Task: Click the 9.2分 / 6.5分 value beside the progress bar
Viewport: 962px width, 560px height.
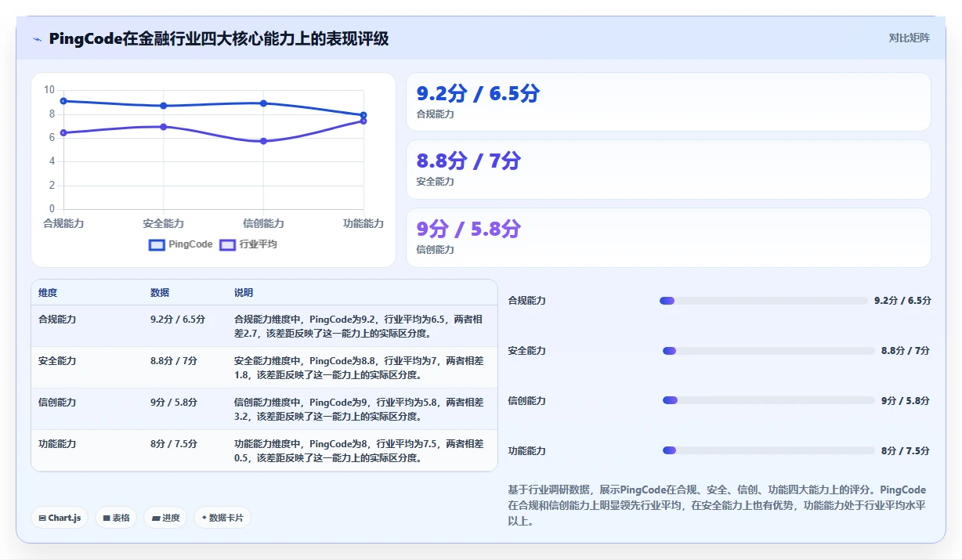Action: click(x=902, y=301)
